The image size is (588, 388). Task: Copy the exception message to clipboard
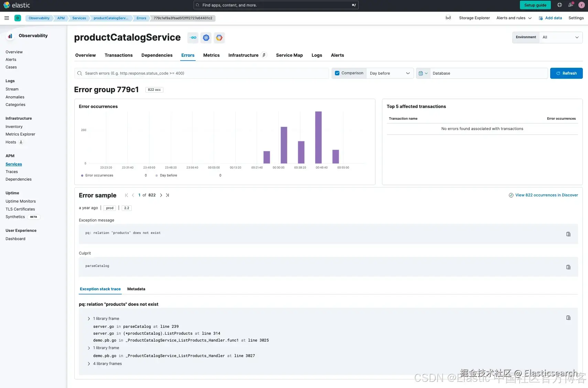pos(568,234)
